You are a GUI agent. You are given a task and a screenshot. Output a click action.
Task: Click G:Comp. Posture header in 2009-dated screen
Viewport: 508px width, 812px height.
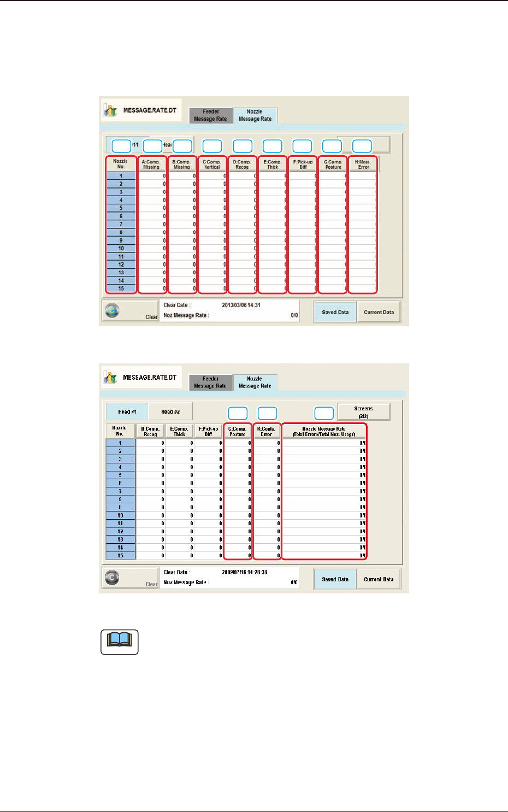238,432
